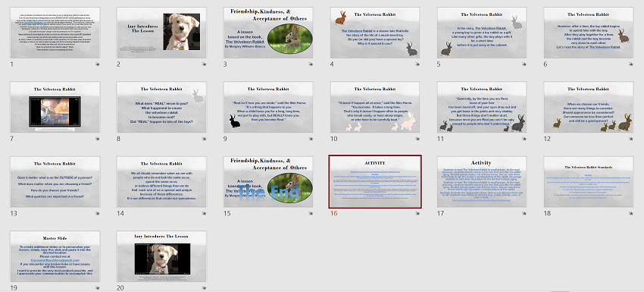Click slide number 12 label
Viewport: 644px width, 292px height.
click(x=547, y=139)
